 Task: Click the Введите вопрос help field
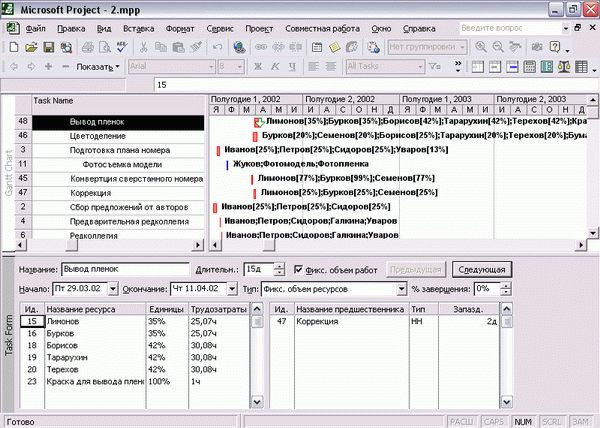click(x=510, y=28)
